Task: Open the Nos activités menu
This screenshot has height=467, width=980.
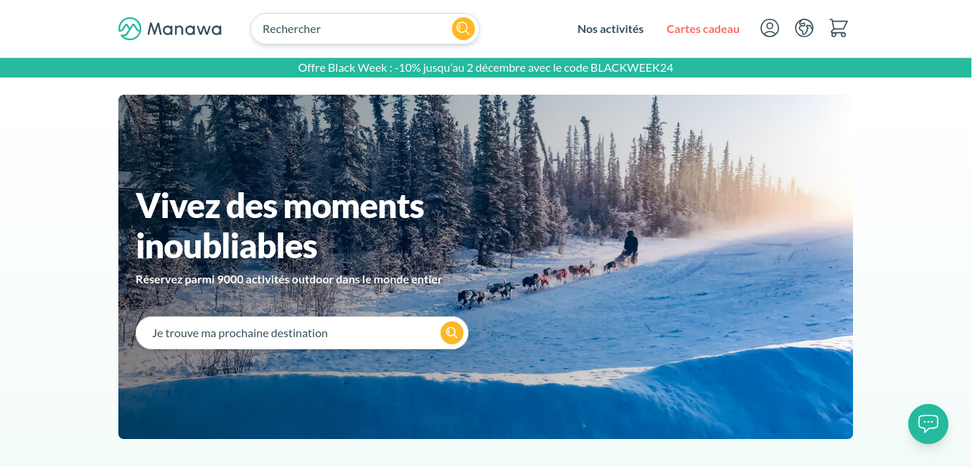Action: [611, 29]
